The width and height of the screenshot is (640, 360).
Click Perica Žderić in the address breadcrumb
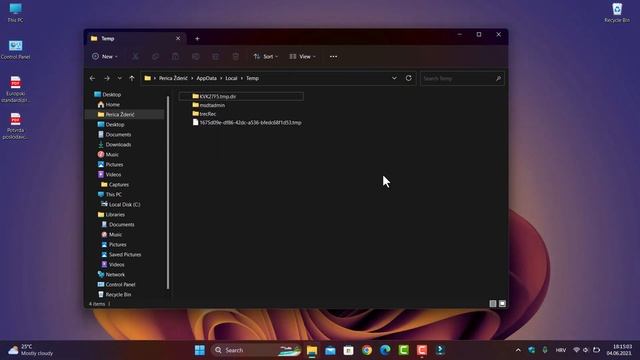point(173,78)
